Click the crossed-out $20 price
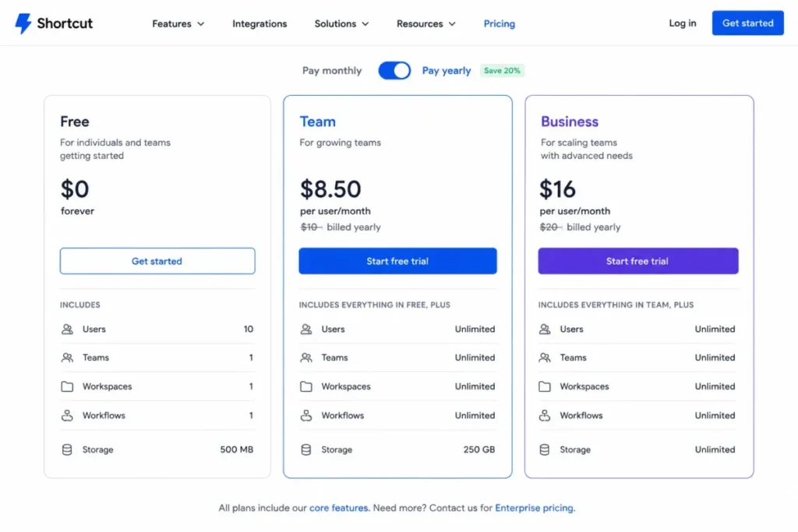 click(x=550, y=227)
